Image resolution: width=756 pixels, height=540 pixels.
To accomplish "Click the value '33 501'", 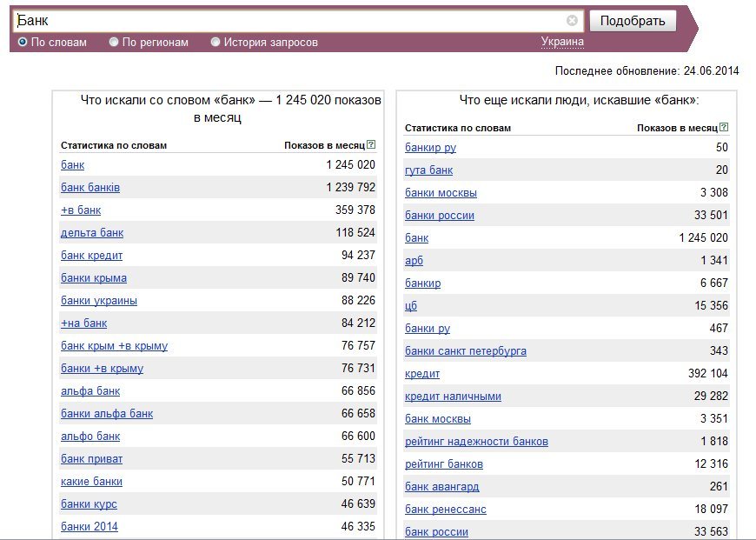I will [711, 216].
